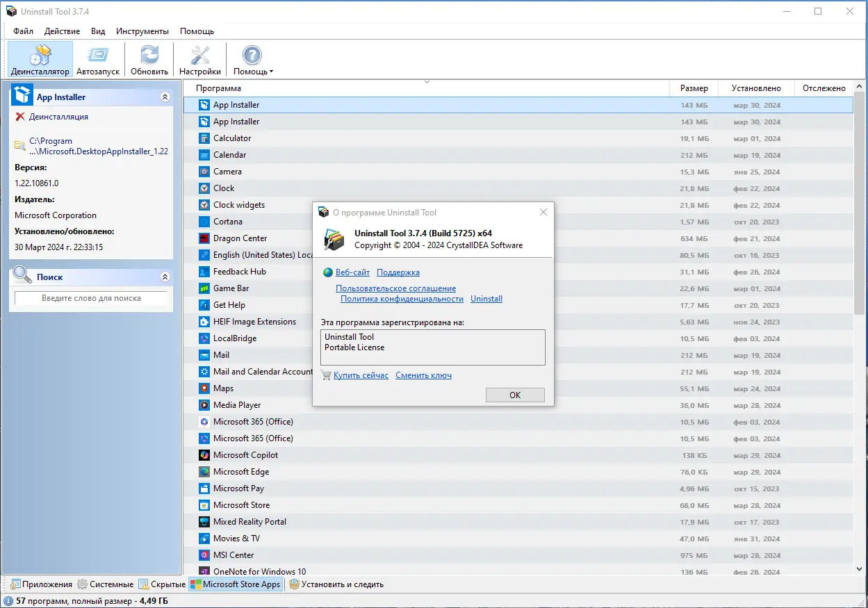The image size is (868, 608).
Task: Open the Действие menu
Action: pyautogui.click(x=62, y=31)
